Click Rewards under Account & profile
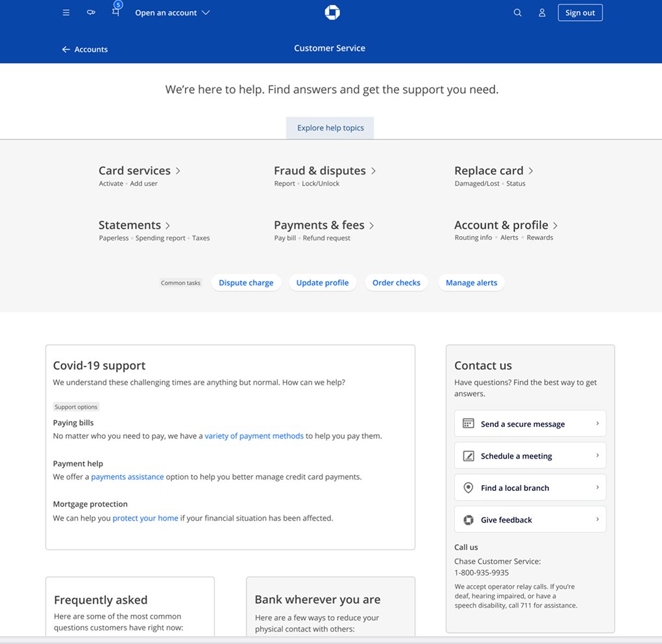This screenshot has height=644, width=662. point(539,237)
